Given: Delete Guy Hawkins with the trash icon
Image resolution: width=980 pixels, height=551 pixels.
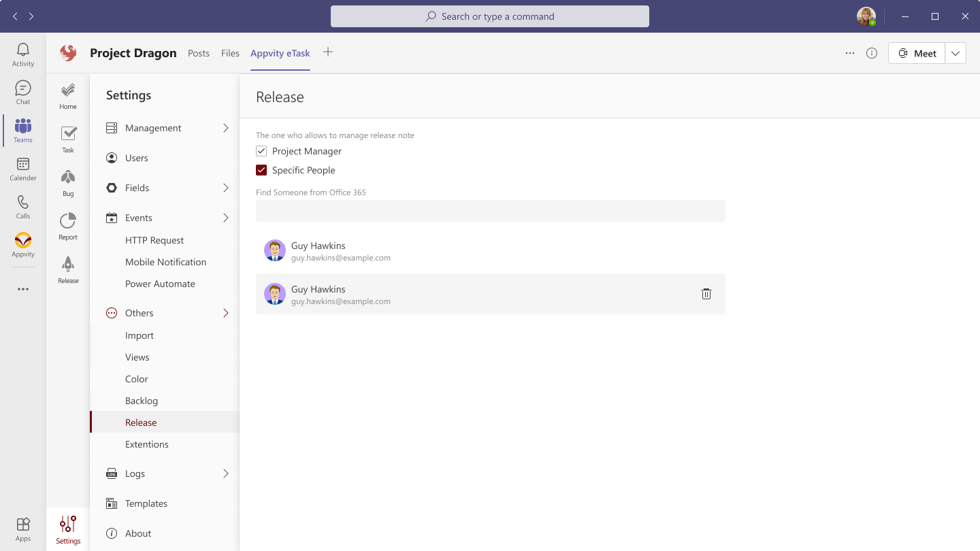Looking at the screenshot, I should tap(706, 294).
